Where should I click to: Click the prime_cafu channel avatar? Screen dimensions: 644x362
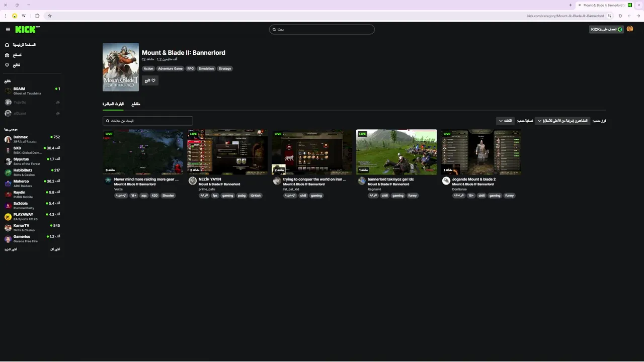point(193,180)
